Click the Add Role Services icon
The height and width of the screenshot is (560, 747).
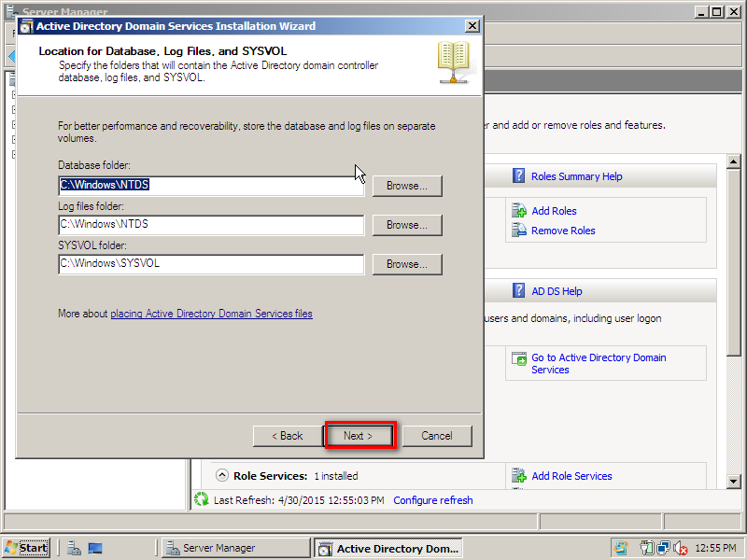point(518,475)
